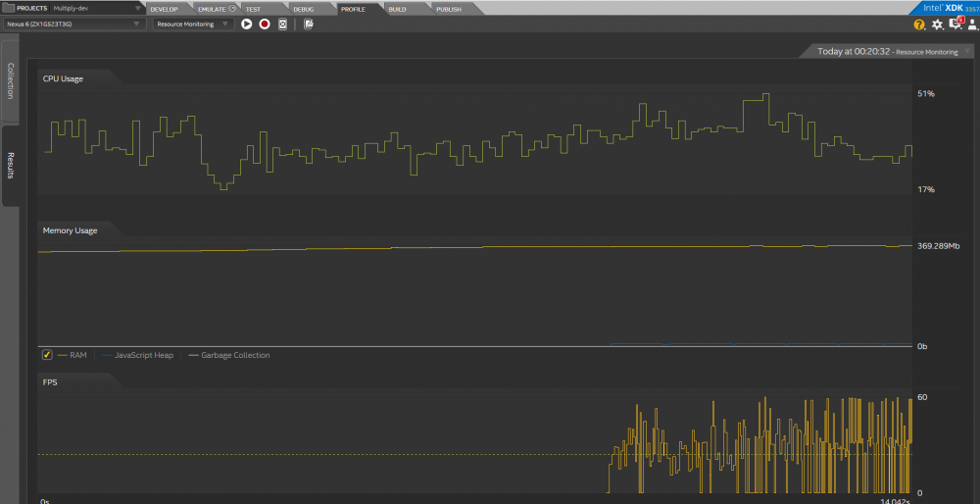
Task: Toggle the Garbage Collection legend item
Action: (x=229, y=355)
